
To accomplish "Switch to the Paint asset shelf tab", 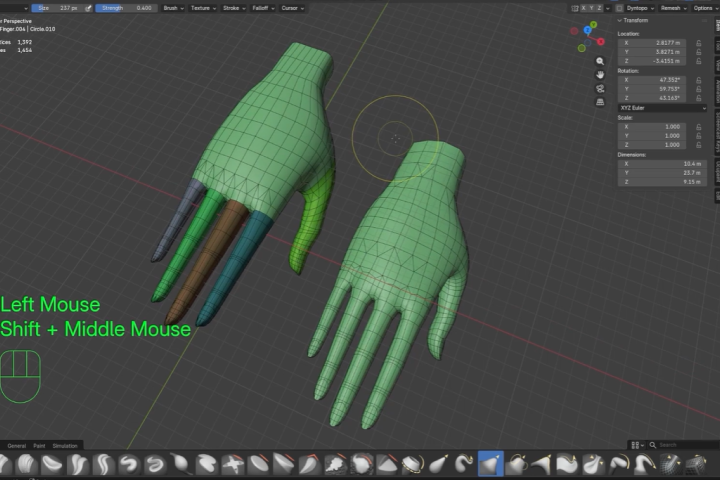I will coord(39,446).
